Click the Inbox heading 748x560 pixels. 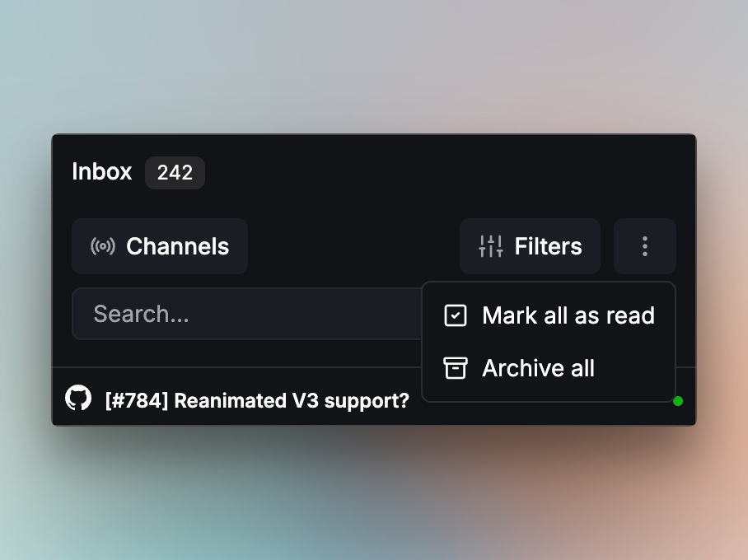[x=101, y=172]
